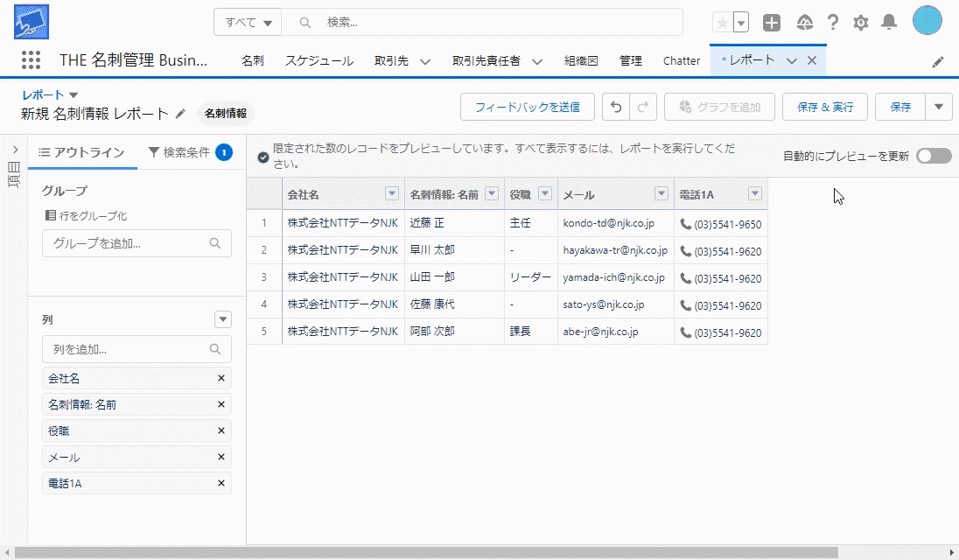Click the フィードバックを送信 button
Screen dimensions: 959x560
[528, 107]
